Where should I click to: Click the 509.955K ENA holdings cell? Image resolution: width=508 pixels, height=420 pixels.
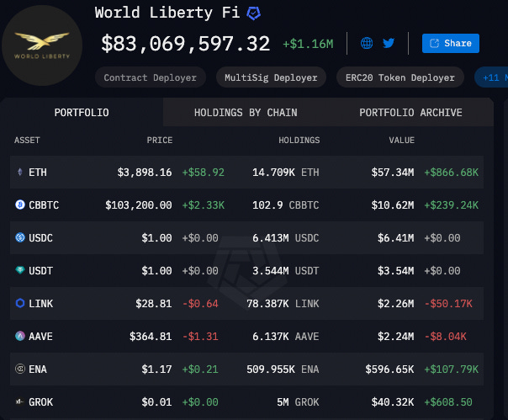283,369
